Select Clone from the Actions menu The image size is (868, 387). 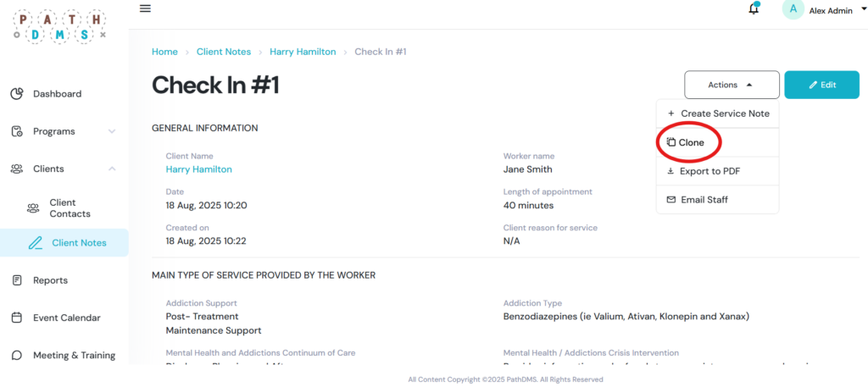tap(691, 142)
